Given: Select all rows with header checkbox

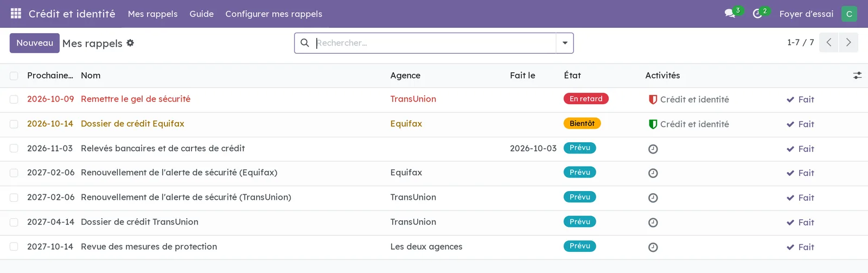Looking at the screenshot, I should pos(14,76).
